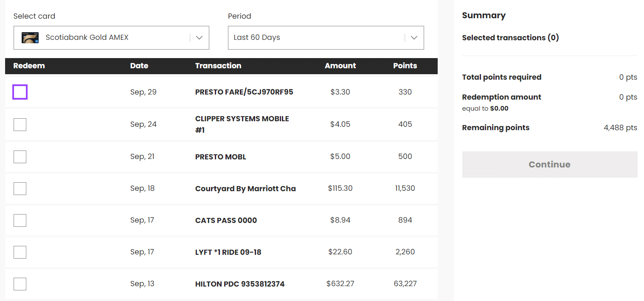Click the Selected transactions (0) summary label
644x301 pixels.
510,38
